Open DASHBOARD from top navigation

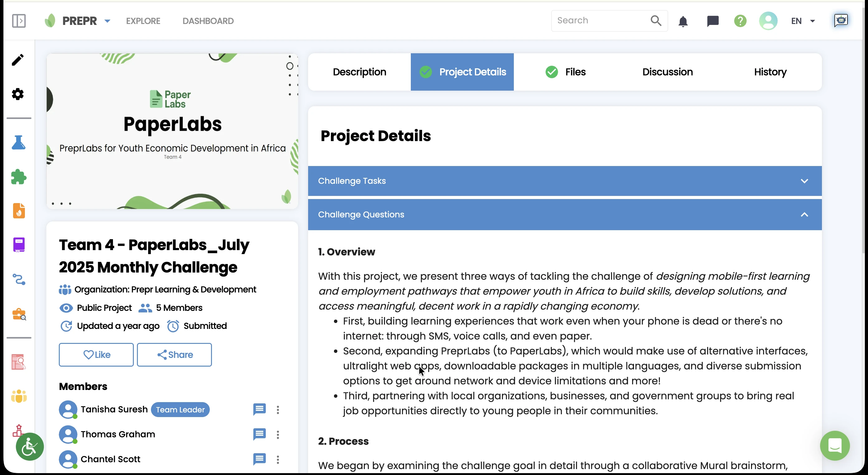[x=208, y=21]
